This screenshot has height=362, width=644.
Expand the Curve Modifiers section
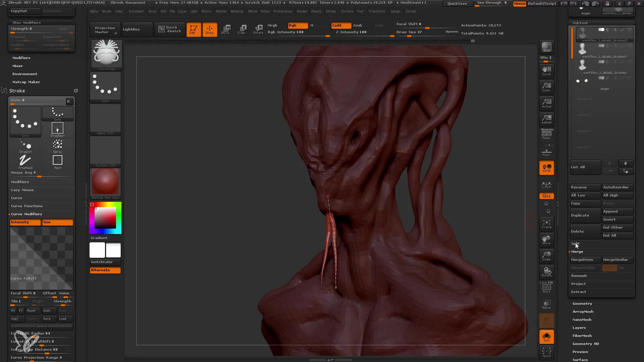(26, 214)
